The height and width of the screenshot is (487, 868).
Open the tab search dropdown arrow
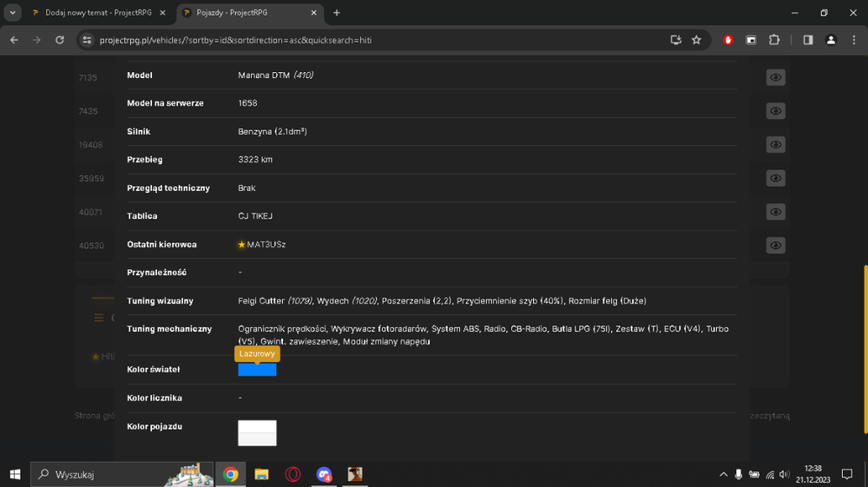tap(12, 13)
